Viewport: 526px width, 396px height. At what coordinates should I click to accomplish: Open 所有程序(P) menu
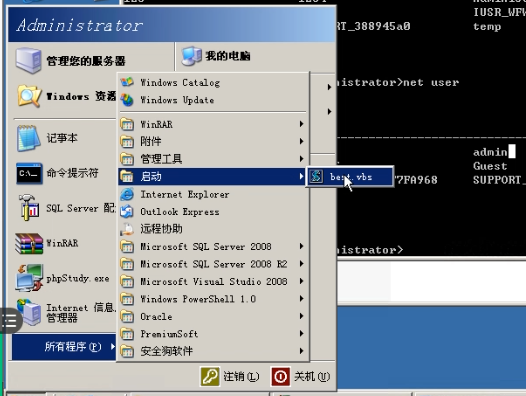coord(64,347)
